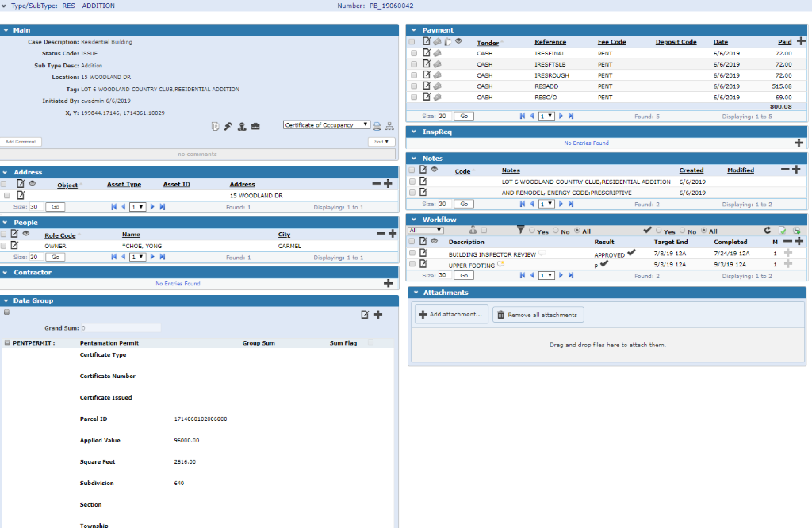Click the printer icon beside Certificate of Occupancy
The height and width of the screenshot is (528, 812).
coord(377,126)
